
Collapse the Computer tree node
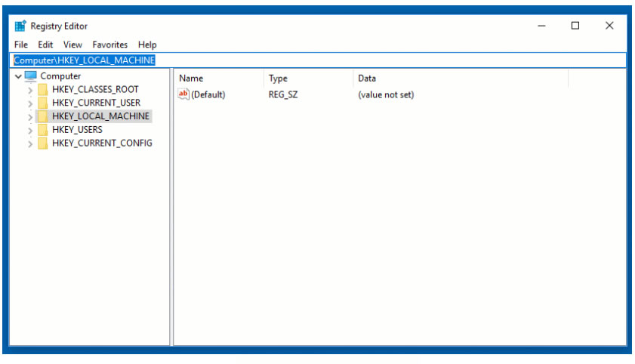18,76
